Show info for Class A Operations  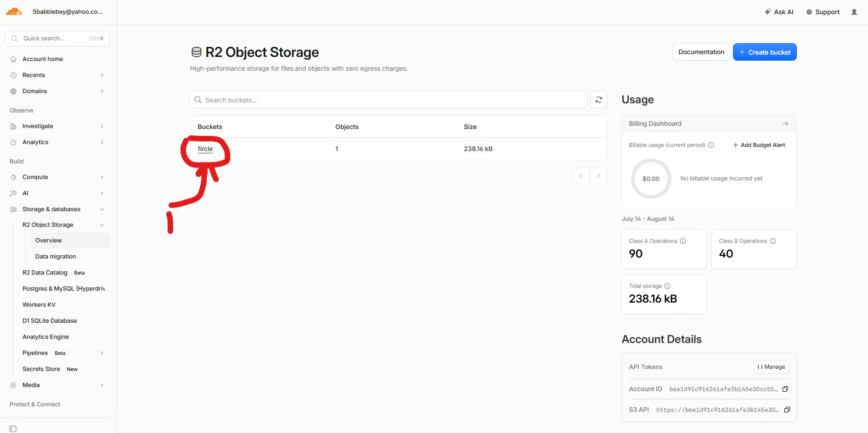tap(683, 241)
